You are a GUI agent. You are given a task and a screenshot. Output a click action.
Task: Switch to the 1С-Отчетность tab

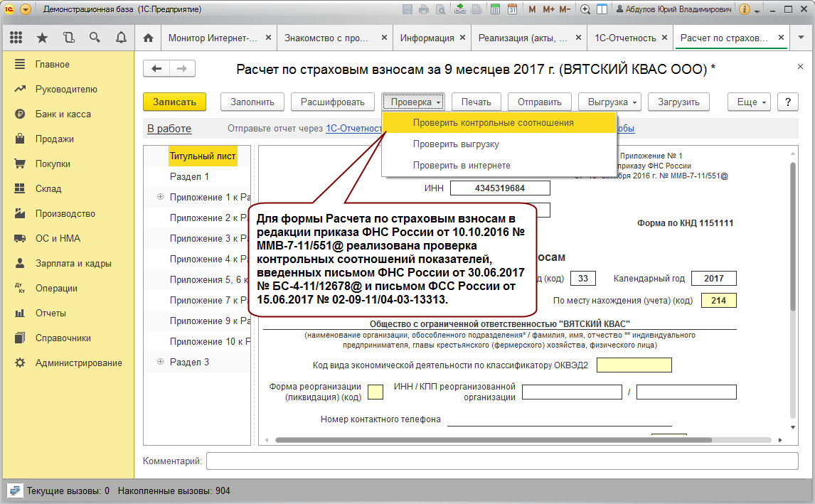tap(625, 38)
